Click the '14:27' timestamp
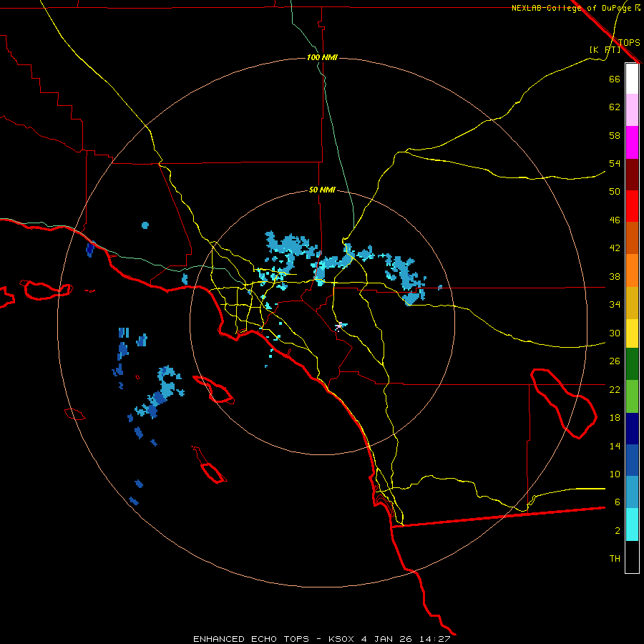This screenshot has width=644, height=644. point(435,639)
